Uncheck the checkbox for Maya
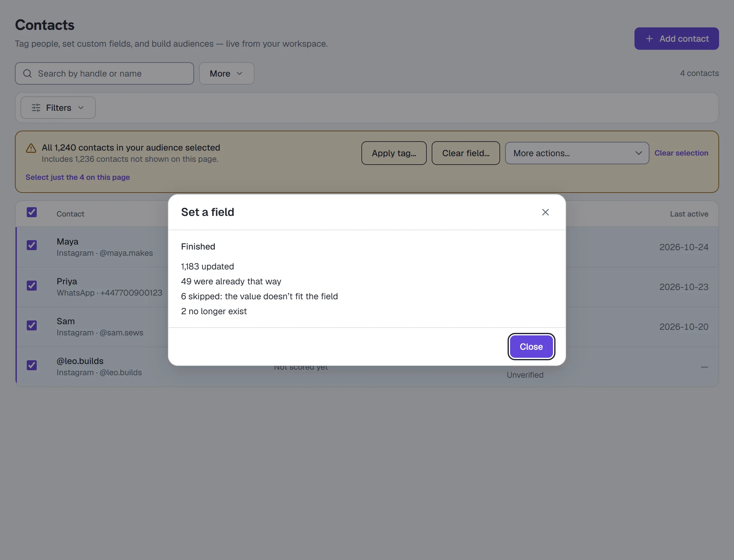734x560 pixels. tap(32, 245)
